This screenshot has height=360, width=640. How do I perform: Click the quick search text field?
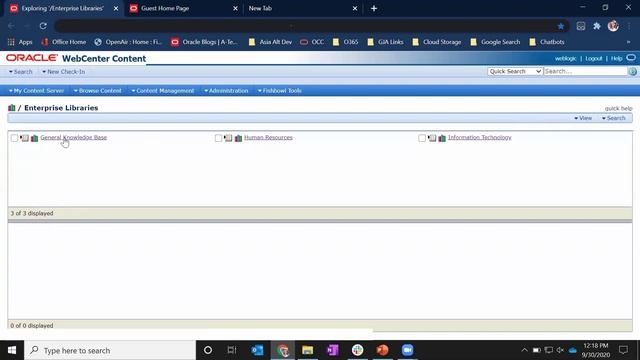coord(586,71)
